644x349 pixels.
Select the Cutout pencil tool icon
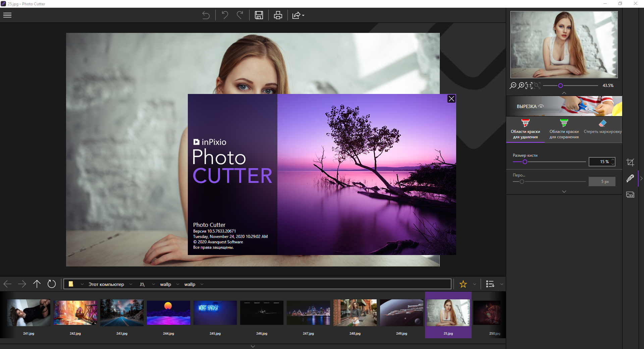[631, 179]
